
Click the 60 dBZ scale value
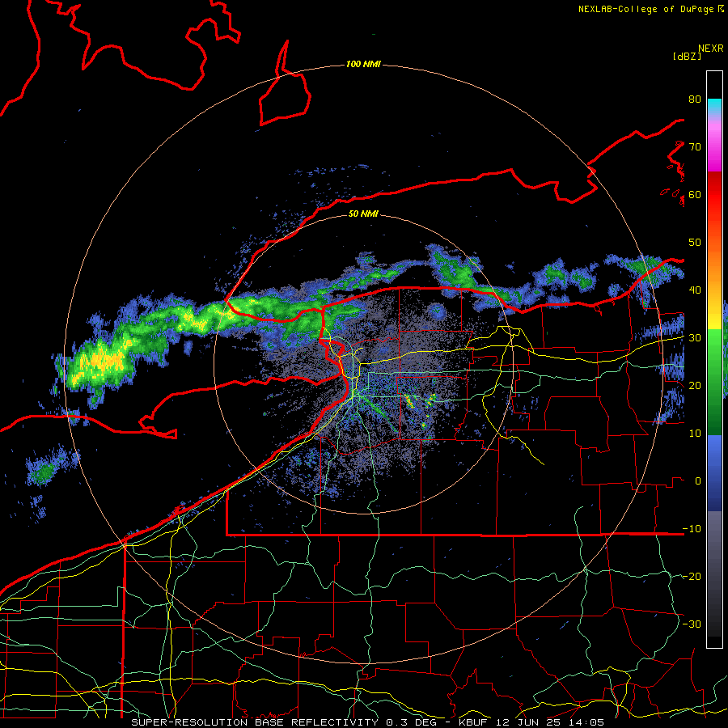(x=695, y=194)
